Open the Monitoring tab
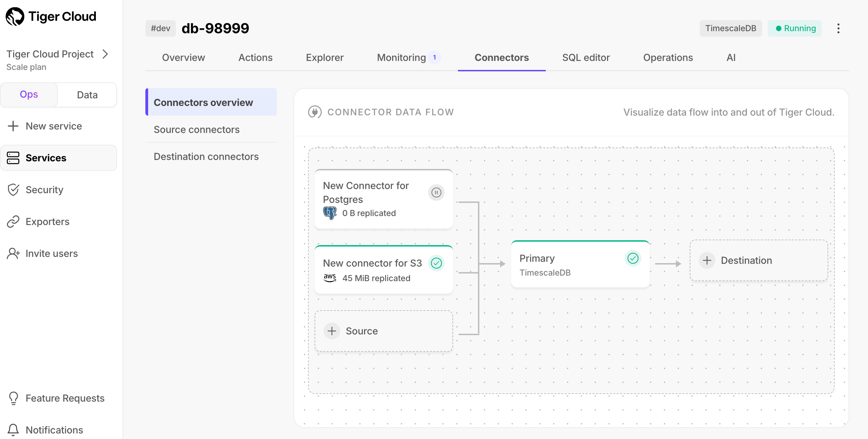 coord(401,57)
